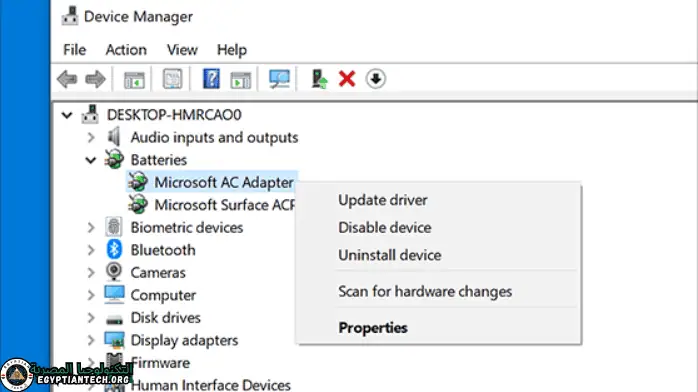
Task: Click the Properties sheet toolbar icon
Action: pos(172,79)
